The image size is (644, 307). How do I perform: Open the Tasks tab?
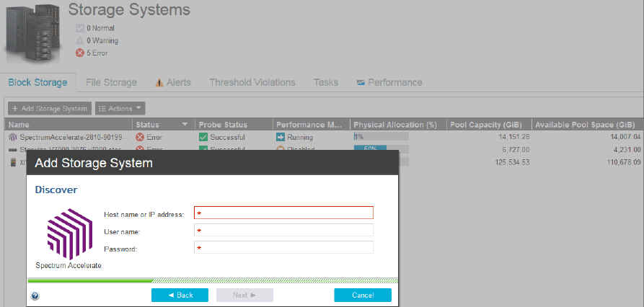point(326,82)
